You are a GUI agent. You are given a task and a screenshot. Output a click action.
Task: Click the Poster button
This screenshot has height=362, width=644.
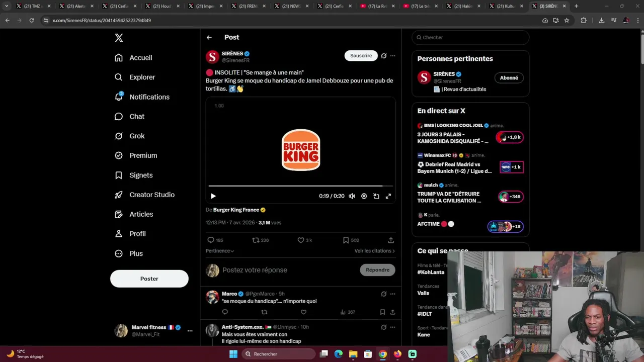pos(149,279)
